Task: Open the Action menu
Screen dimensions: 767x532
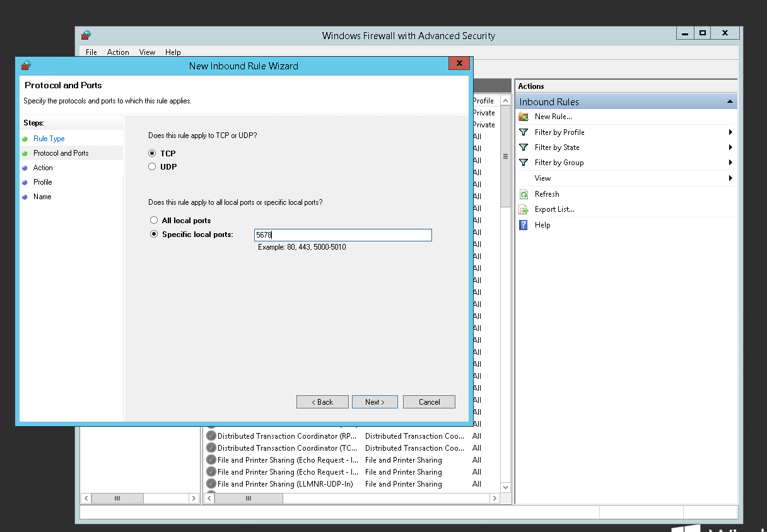Action: pyautogui.click(x=118, y=52)
